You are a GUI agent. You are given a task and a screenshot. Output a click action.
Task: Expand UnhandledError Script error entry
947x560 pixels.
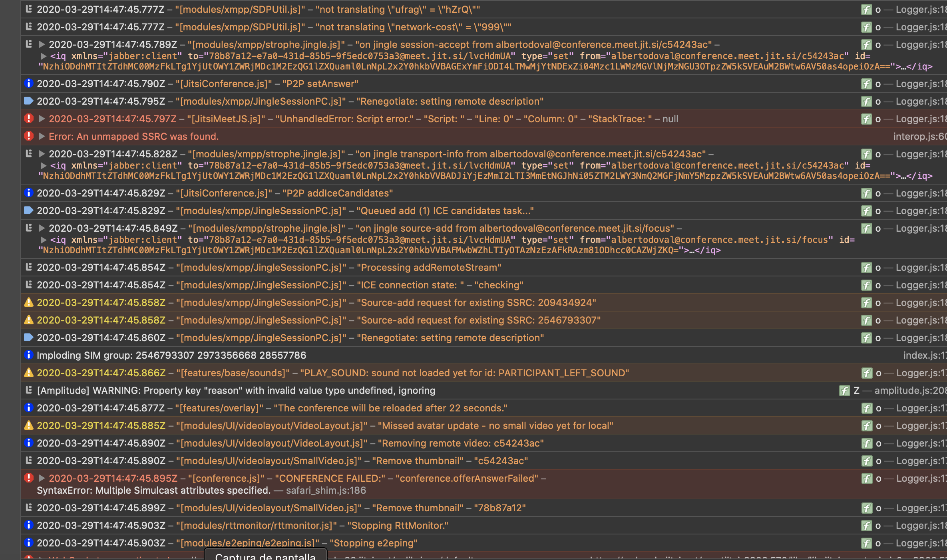coord(42,119)
